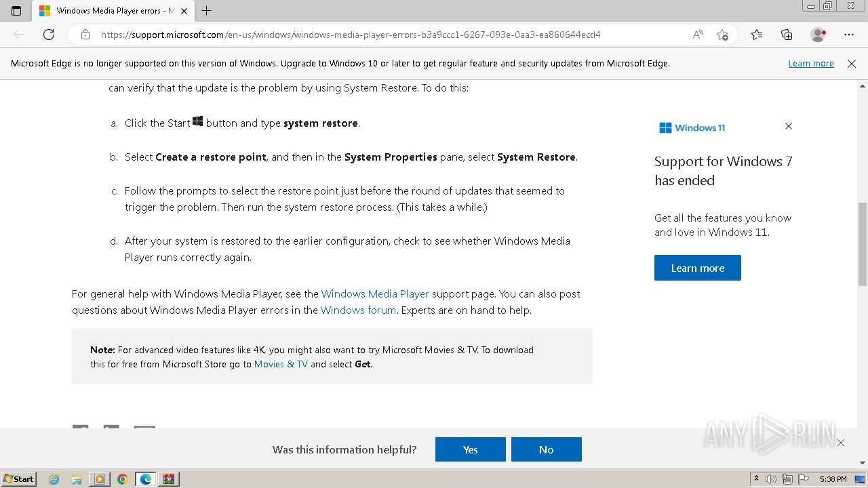The width and height of the screenshot is (868, 488).
Task: Open the browser profile icon
Action: click(818, 35)
